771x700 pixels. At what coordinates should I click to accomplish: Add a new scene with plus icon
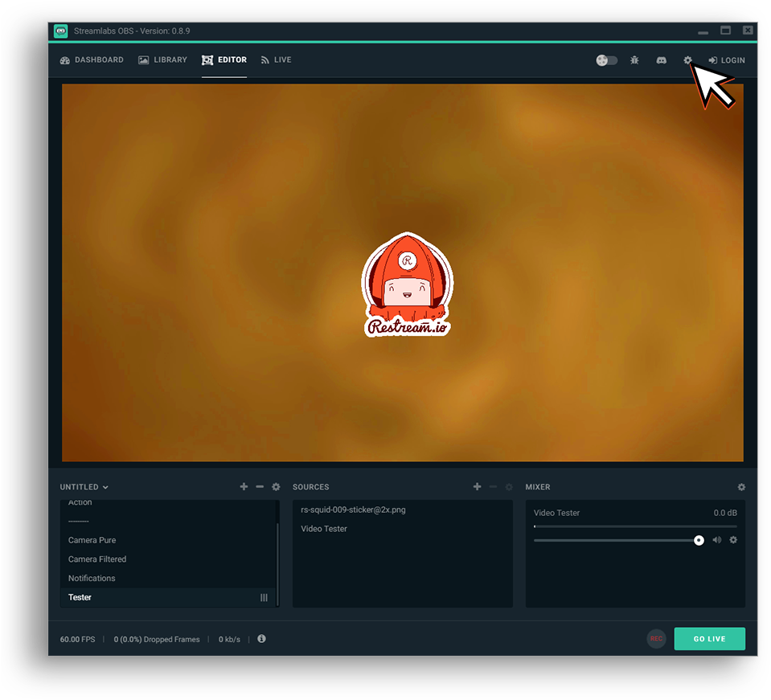pos(244,487)
